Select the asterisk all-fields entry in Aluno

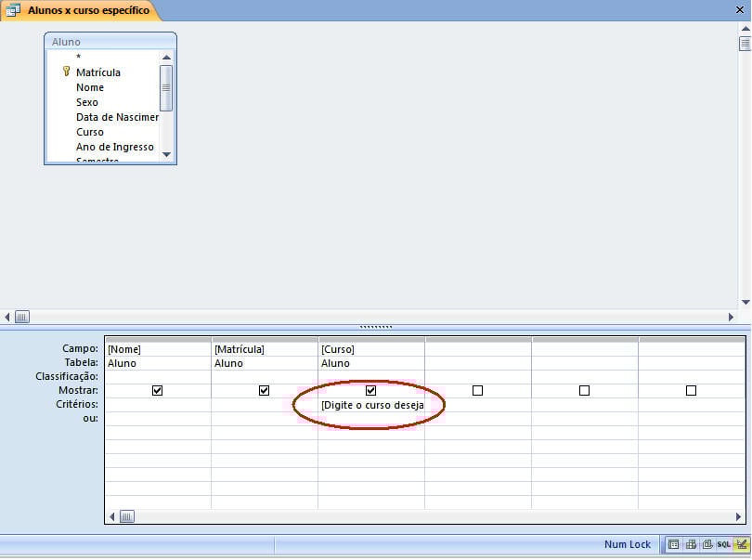tap(79, 57)
